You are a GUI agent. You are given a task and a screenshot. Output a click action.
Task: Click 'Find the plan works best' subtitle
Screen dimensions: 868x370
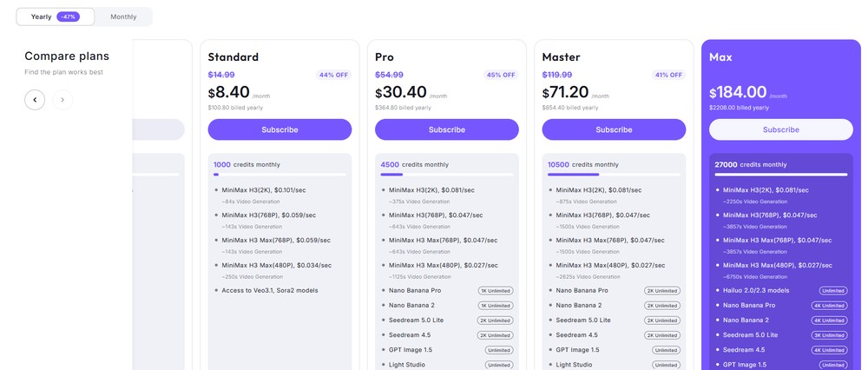pos(64,72)
